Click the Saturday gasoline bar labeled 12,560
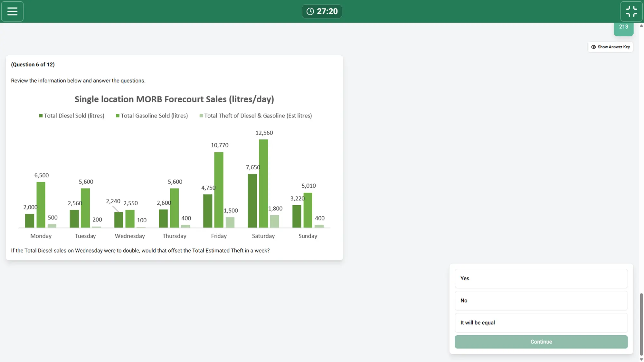 tap(263, 184)
